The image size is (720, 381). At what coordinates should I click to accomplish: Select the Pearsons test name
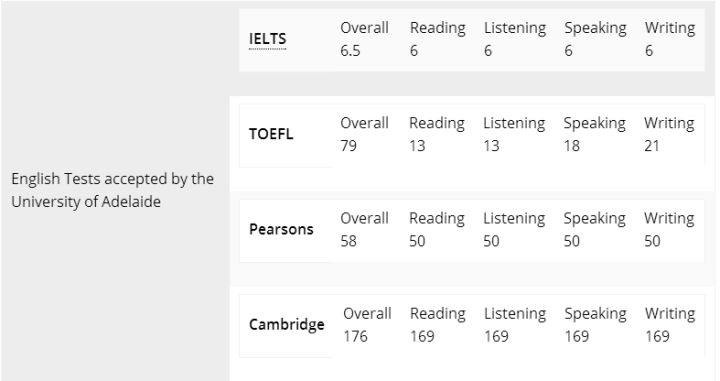click(281, 229)
